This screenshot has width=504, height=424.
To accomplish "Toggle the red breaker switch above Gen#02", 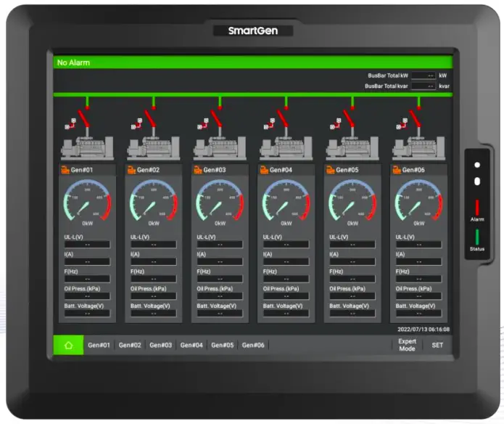I will click(150, 118).
